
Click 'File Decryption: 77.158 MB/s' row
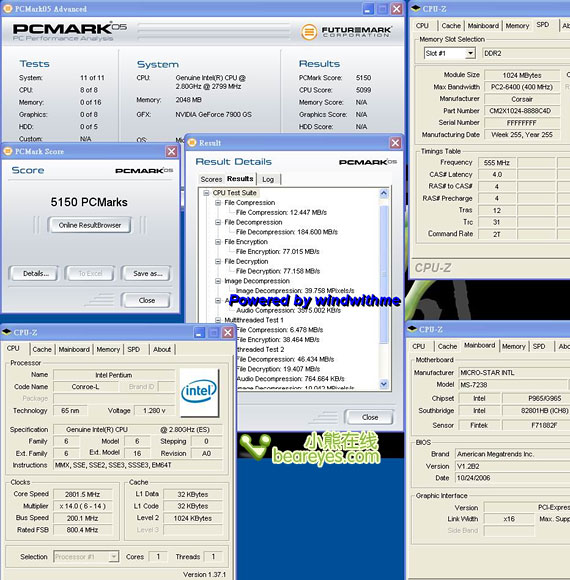click(278, 271)
